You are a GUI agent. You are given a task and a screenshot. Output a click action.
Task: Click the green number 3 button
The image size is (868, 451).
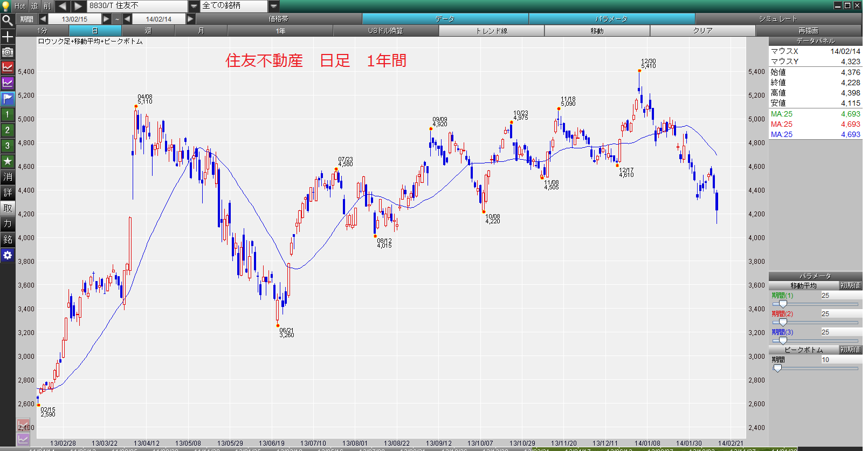[x=8, y=146]
